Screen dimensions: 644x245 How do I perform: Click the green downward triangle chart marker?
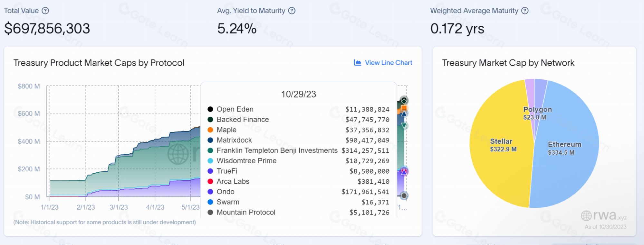[404, 126]
